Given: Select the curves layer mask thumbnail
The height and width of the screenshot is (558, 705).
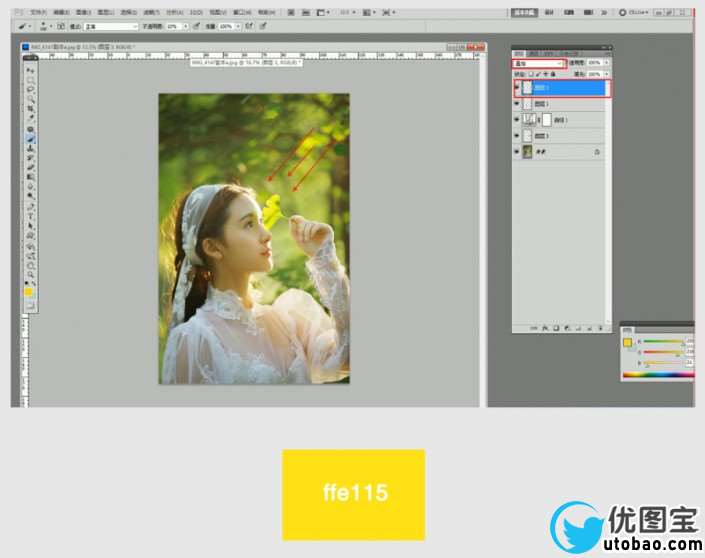Looking at the screenshot, I should pyautogui.click(x=546, y=119).
